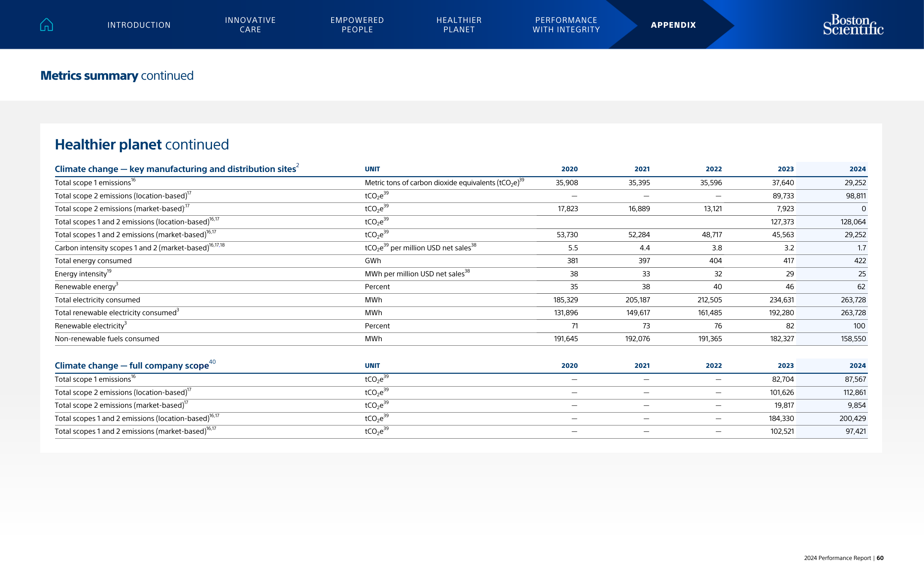
Task: Click the home icon in the header
Action: [x=47, y=25]
